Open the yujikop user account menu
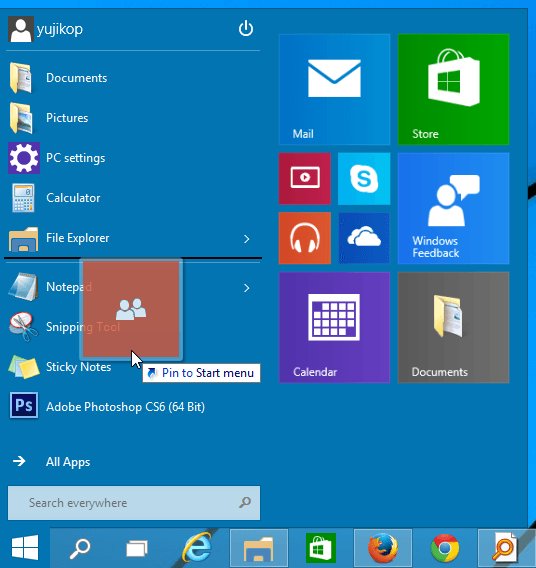This screenshot has height=568, width=536. pos(46,29)
